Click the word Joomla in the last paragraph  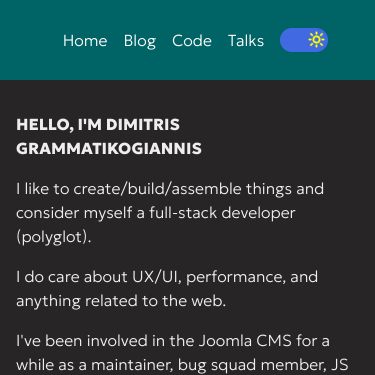tap(225, 341)
